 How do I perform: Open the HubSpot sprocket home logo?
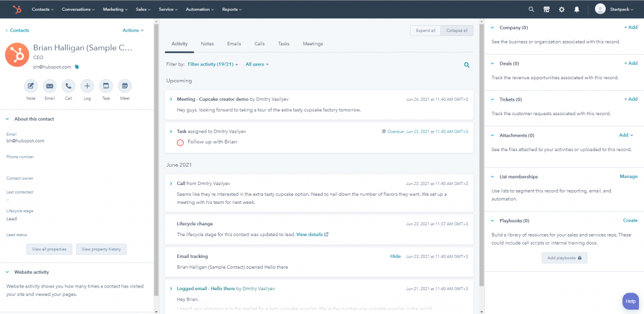[17, 9]
